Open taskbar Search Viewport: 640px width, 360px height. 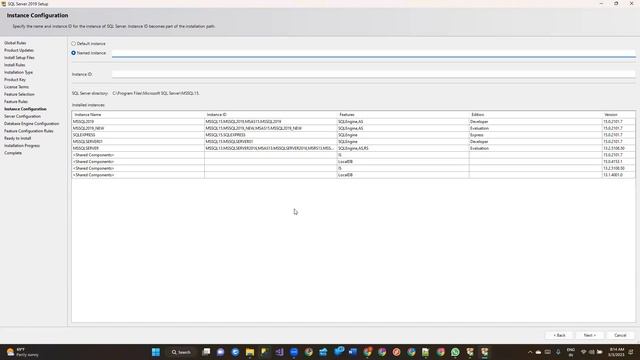(181, 352)
